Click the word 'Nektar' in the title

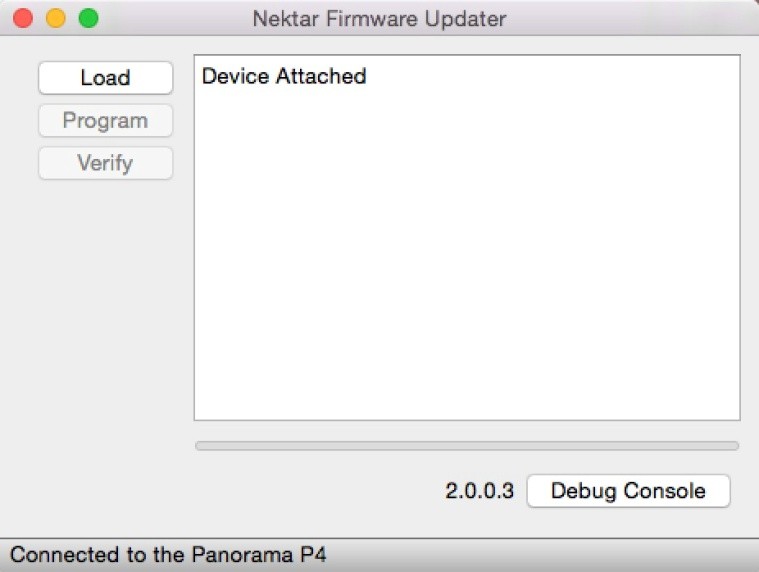click(x=284, y=18)
